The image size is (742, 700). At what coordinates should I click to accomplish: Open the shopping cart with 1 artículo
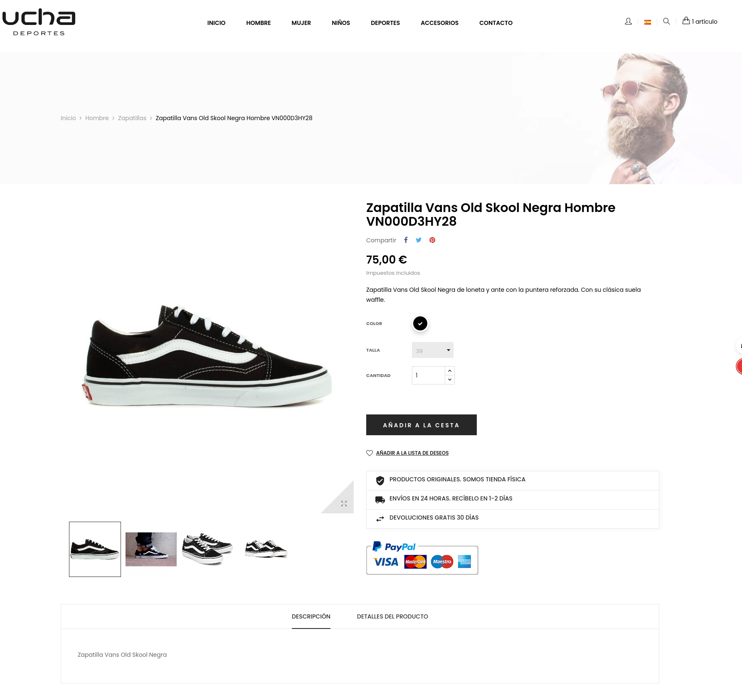click(700, 21)
